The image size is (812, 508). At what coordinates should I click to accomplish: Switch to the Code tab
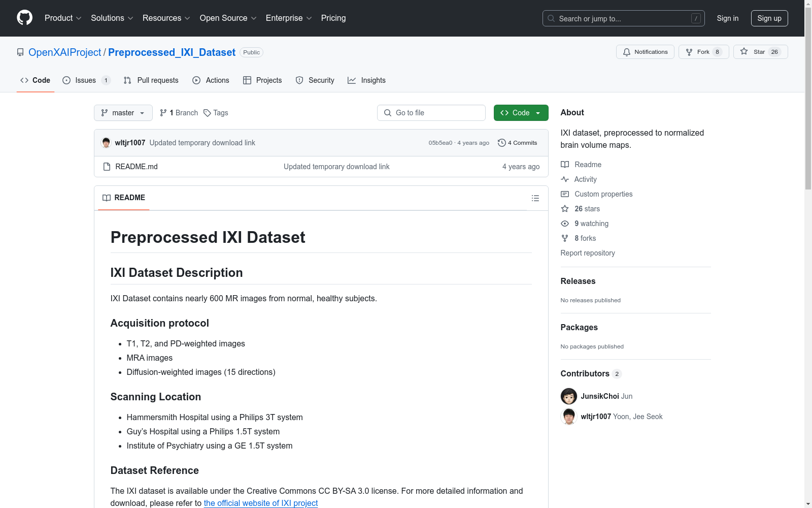[35, 80]
